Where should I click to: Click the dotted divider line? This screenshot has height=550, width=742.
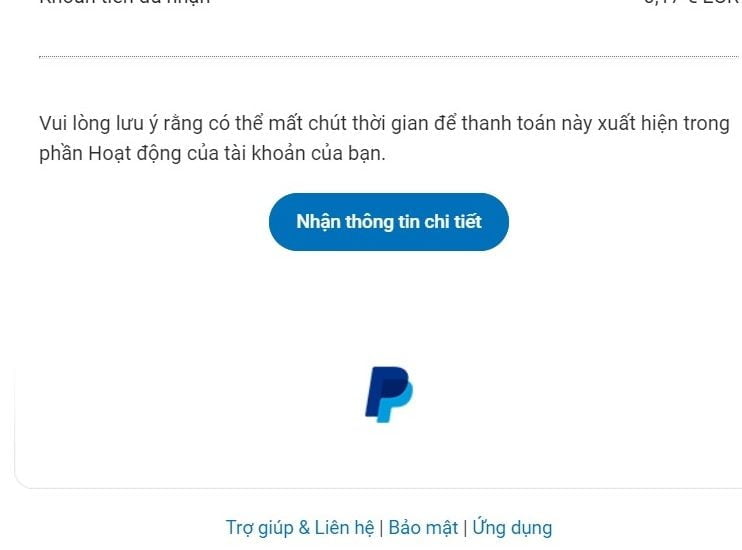[389, 56]
